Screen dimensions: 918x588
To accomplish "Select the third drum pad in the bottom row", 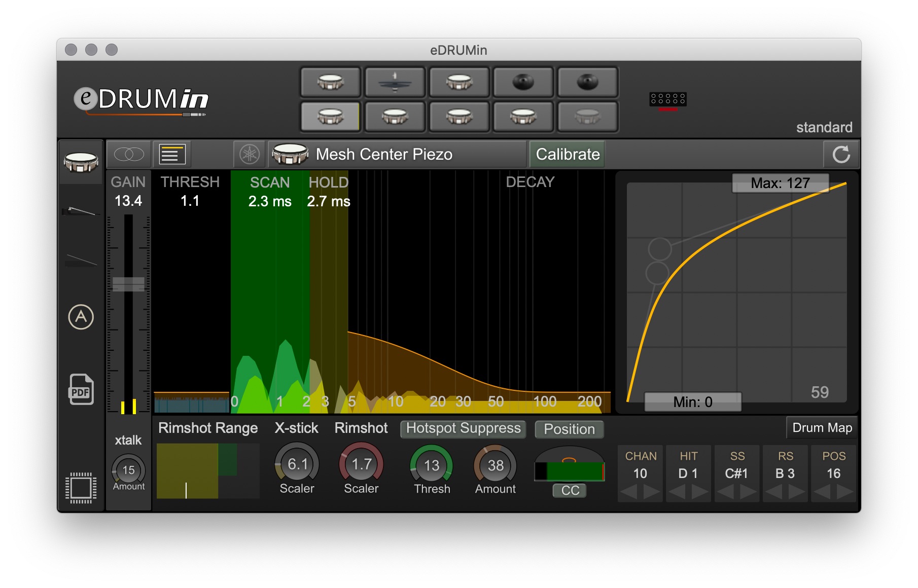I will click(460, 117).
